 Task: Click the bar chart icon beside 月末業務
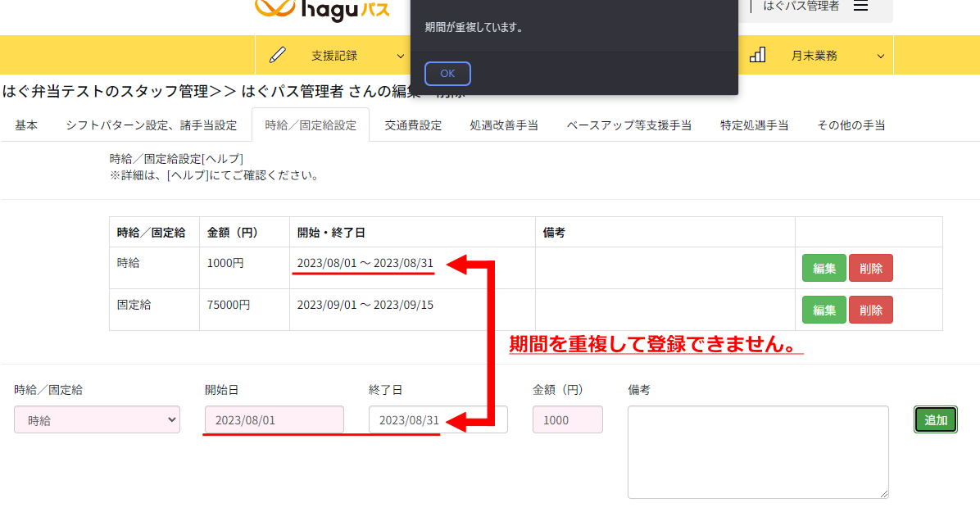point(758,55)
